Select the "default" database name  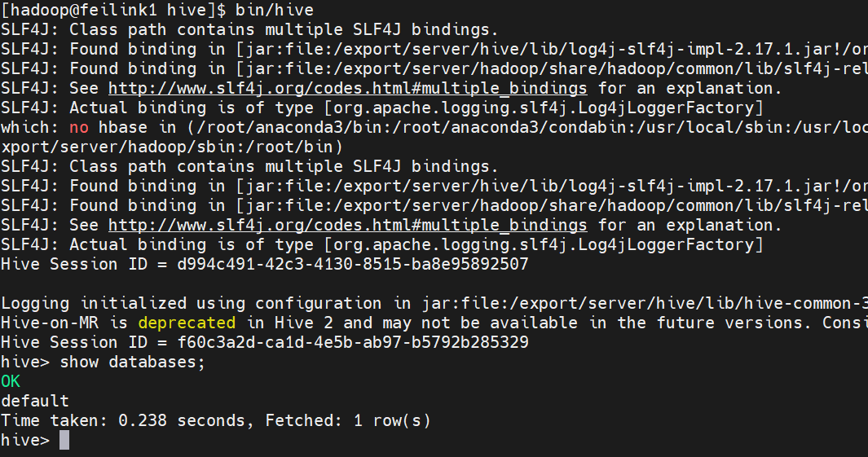coord(35,401)
